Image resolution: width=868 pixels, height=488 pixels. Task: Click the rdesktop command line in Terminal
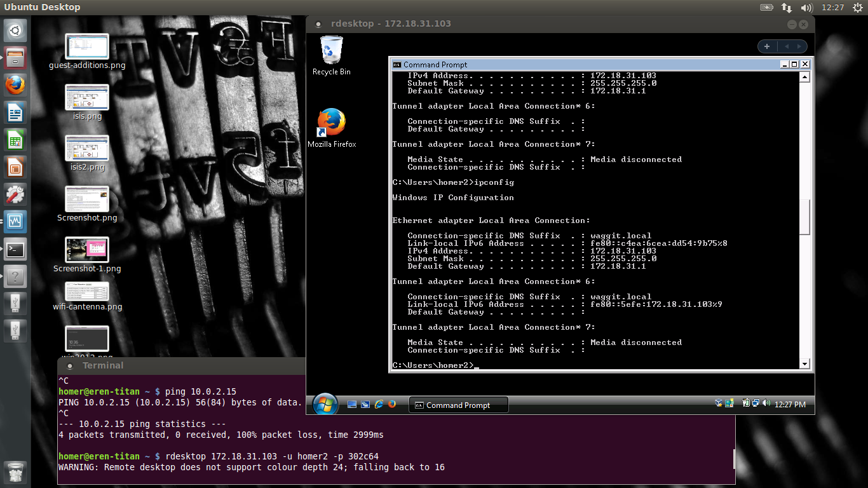coord(271,456)
